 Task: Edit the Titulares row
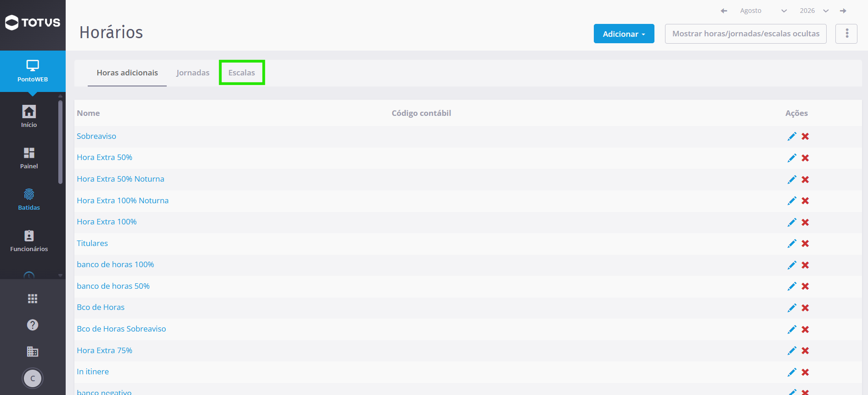(792, 244)
